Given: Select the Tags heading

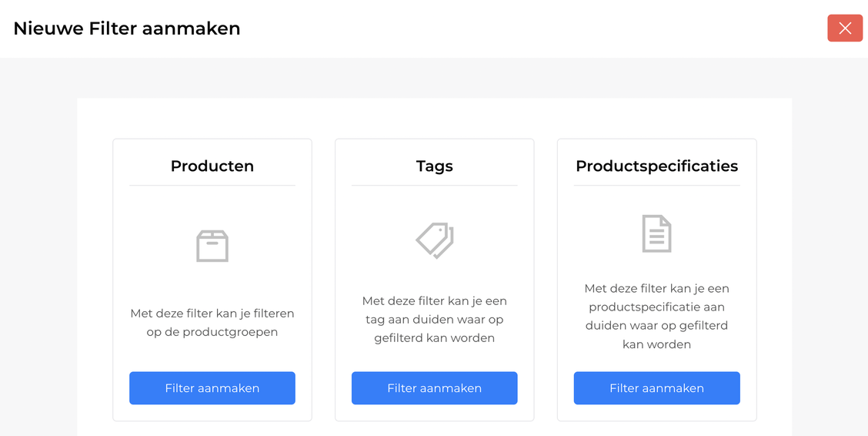Looking at the screenshot, I should 435,166.
